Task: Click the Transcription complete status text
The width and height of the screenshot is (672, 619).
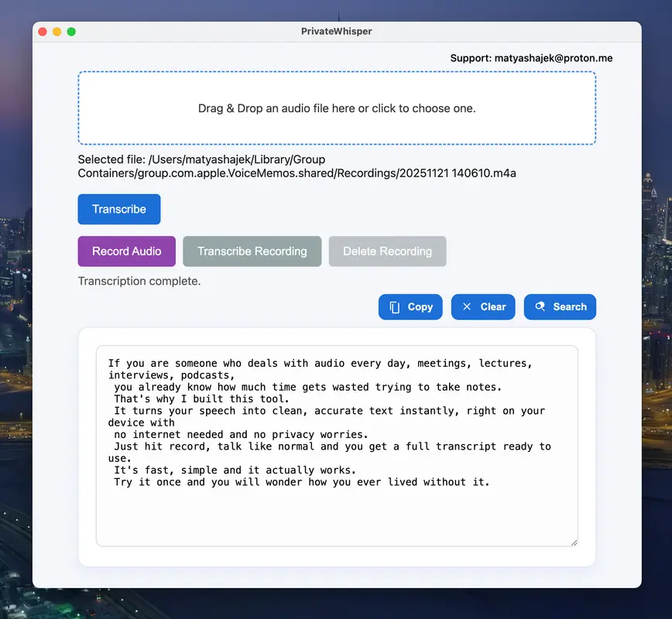Action: 139,281
